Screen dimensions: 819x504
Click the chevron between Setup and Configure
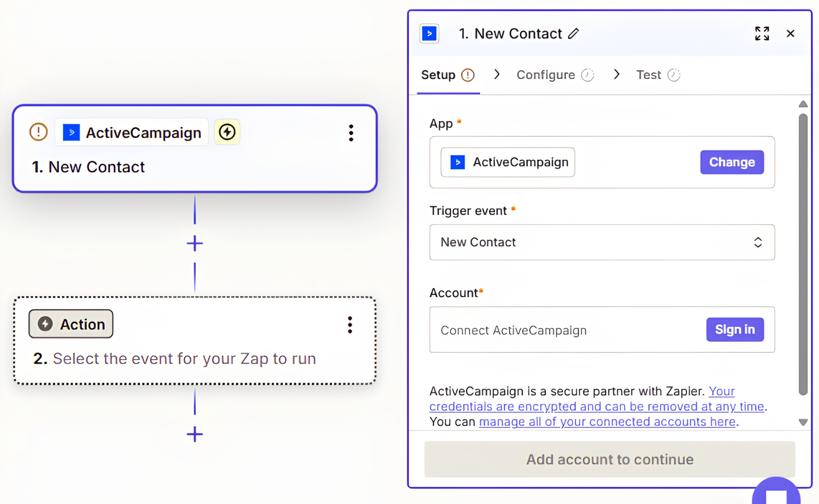(497, 75)
